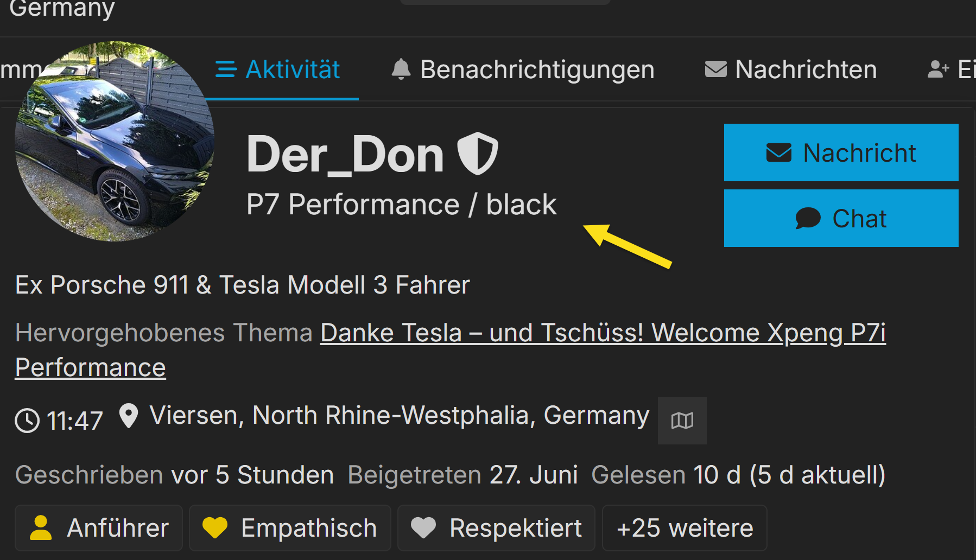Open the Anführer badge with person icon
The height and width of the screenshot is (560, 976).
click(x=99, y=528)
